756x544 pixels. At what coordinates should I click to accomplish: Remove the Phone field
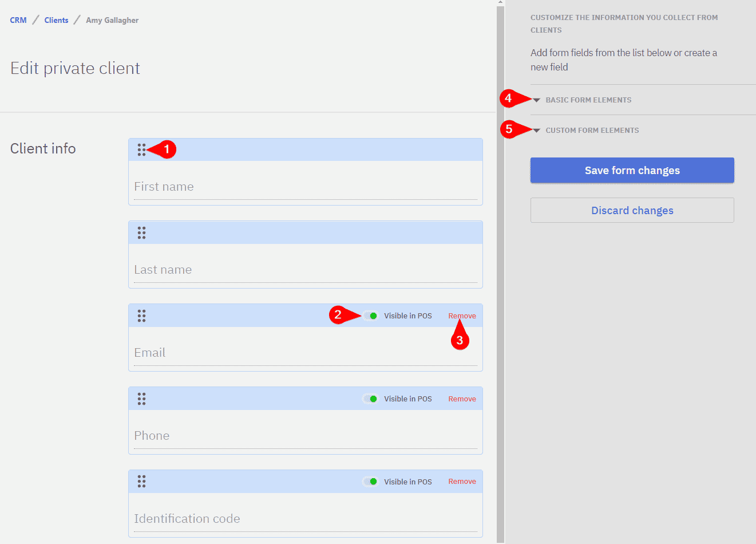(462, 399)
